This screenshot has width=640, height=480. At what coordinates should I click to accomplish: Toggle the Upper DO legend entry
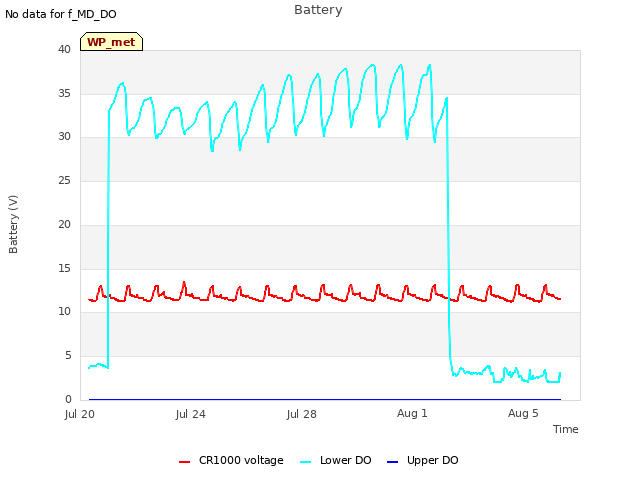[422, 460]
